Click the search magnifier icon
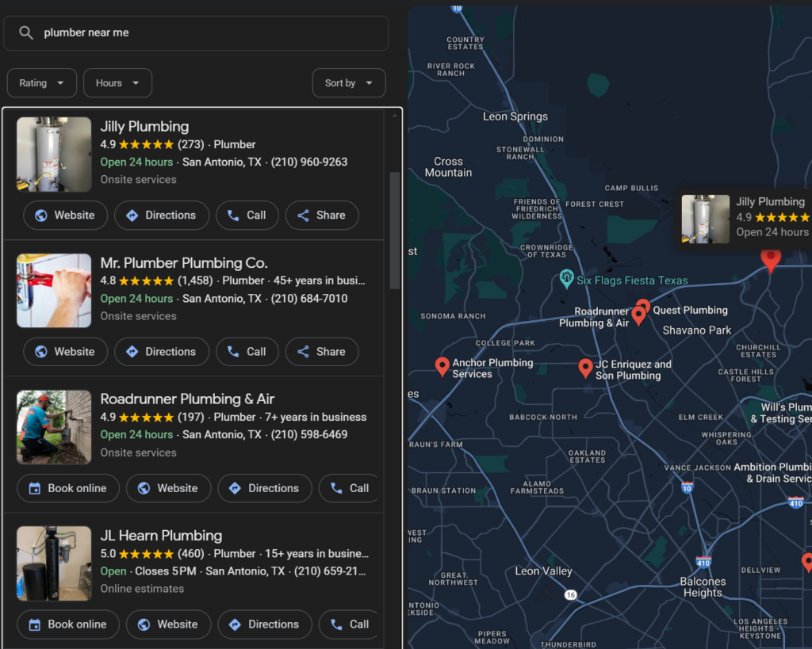The height and width of the screenshot is (649, 812). click(26, 32)
